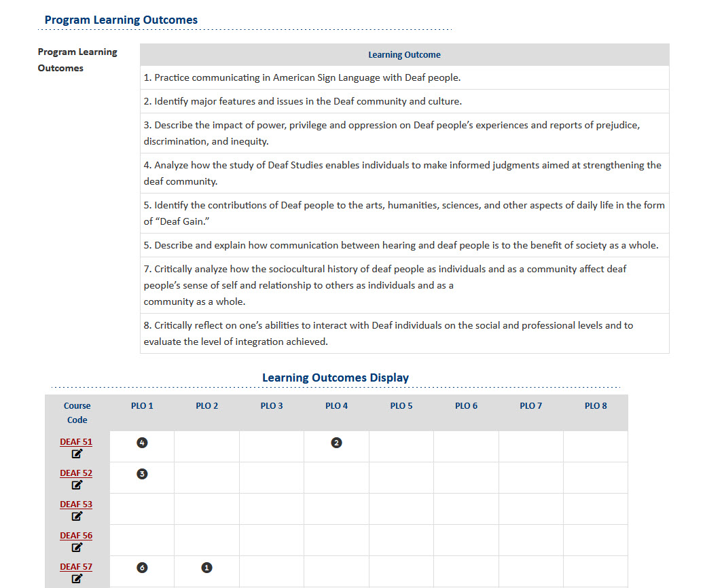Screen dimensions: 705x588
Task: Click the outcome mentioning "Deaf Gain"
Action: pos(404,213)
